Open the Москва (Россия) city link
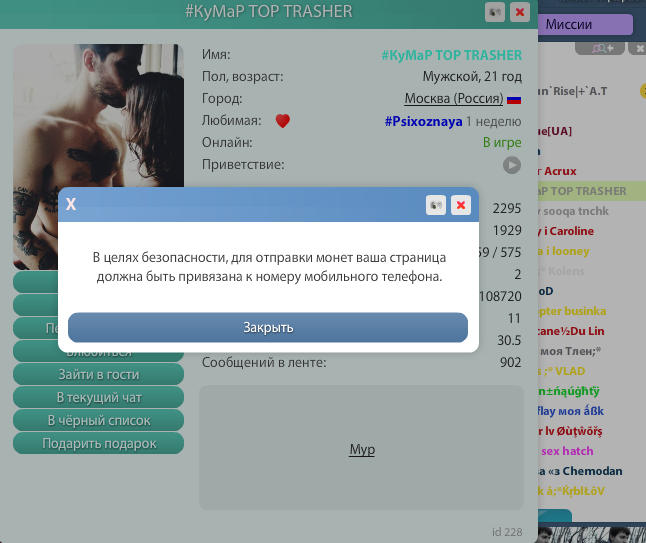Screen dimensions: 646x543 tap(454, 98)
